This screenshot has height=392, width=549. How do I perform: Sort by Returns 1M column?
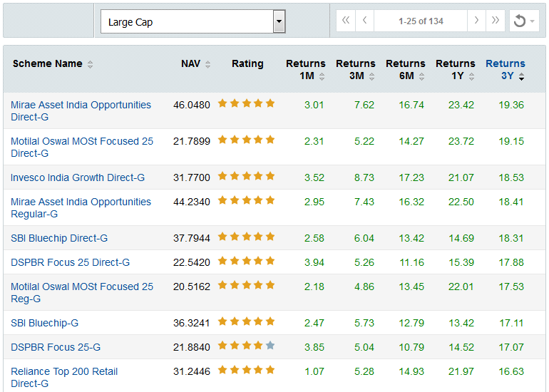pyautogui.click(x=306, y=70)
